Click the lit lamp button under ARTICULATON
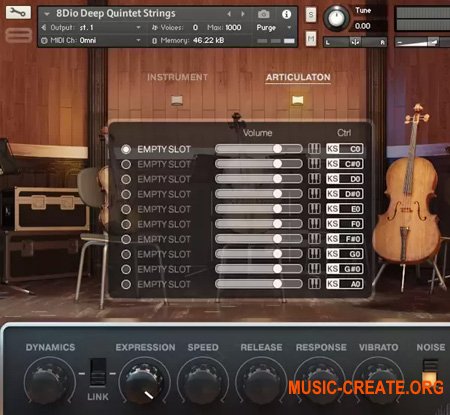The image size is (450, 415). pos(298,100)
